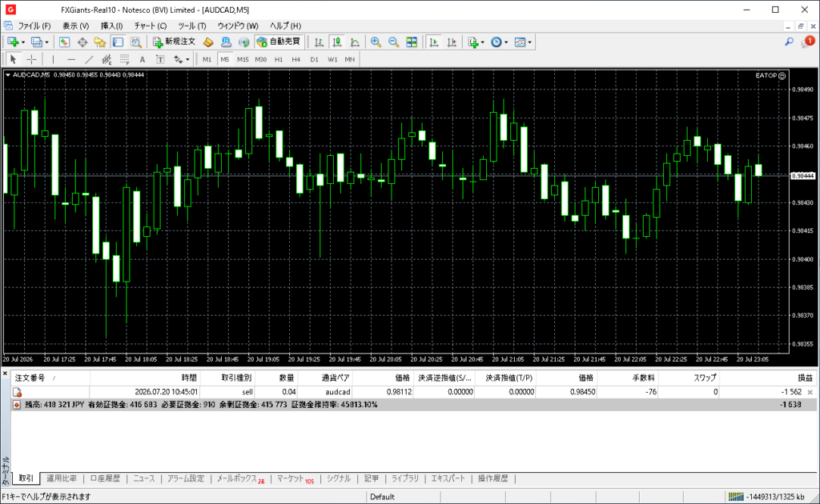Show the Market Watch window icon

[64, 42]
